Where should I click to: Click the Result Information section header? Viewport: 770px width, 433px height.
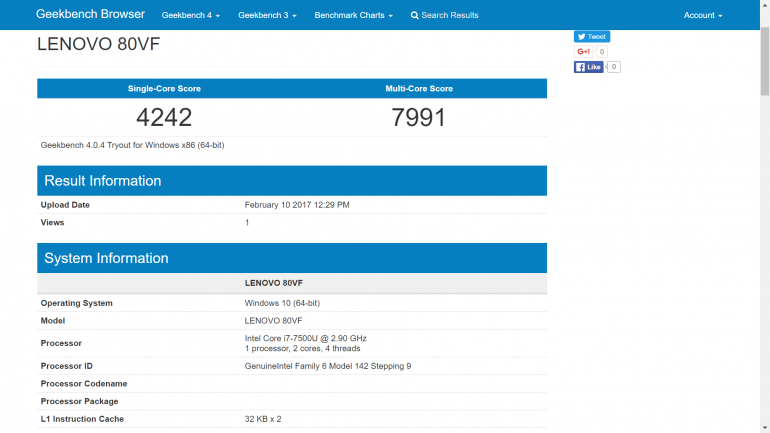point(292,181)
